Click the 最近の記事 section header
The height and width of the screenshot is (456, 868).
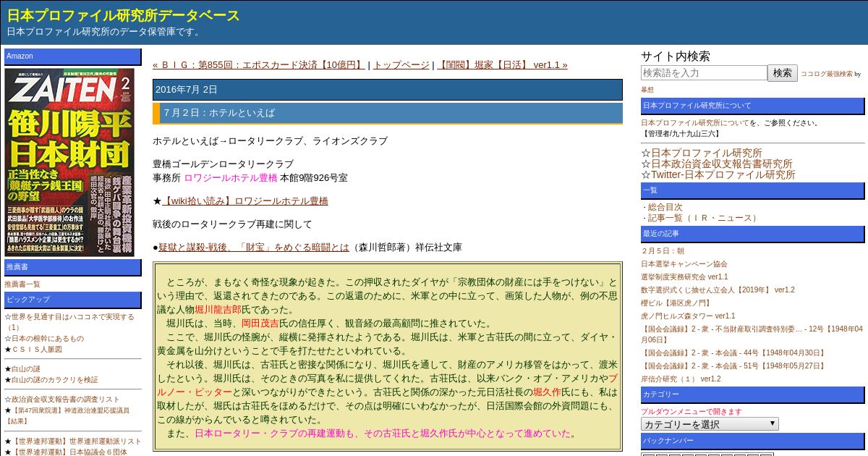click(752, 234)
